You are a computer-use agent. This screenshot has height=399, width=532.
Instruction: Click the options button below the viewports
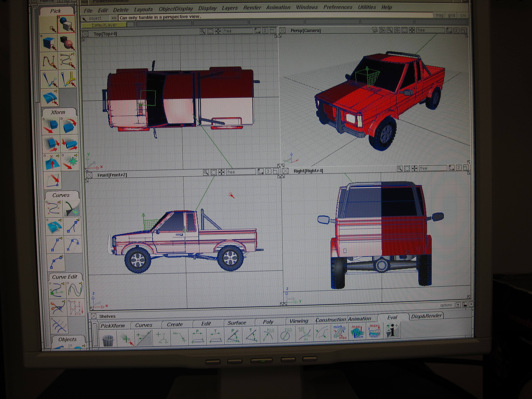point(446,305)
